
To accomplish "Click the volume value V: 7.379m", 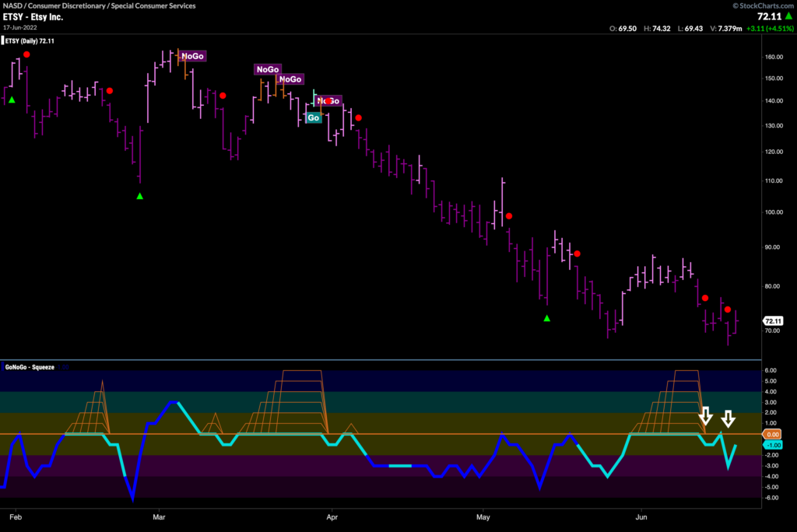I will point(726,29).
